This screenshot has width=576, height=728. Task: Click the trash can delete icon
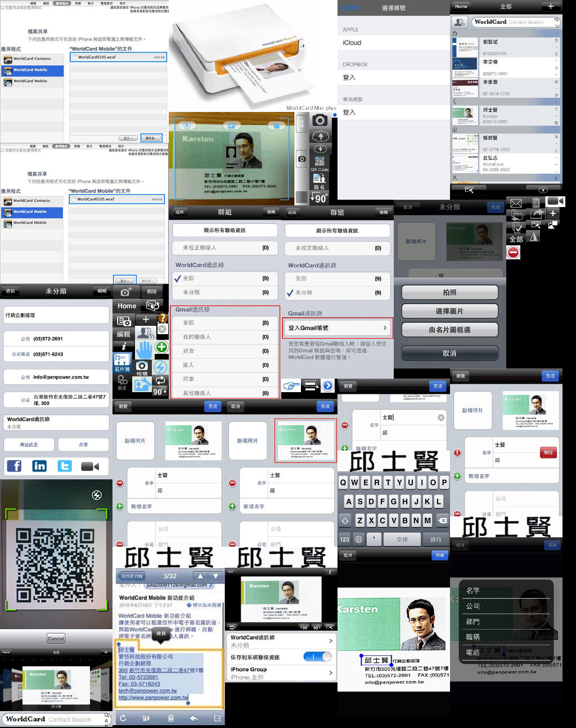[x=535, y=203]
